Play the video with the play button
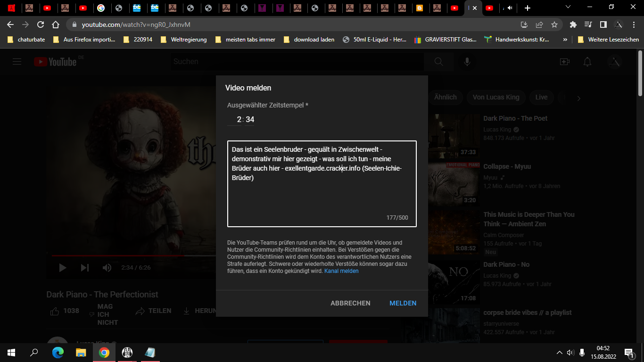Viewport: 644px width, 362px height. tap(63, 268)
